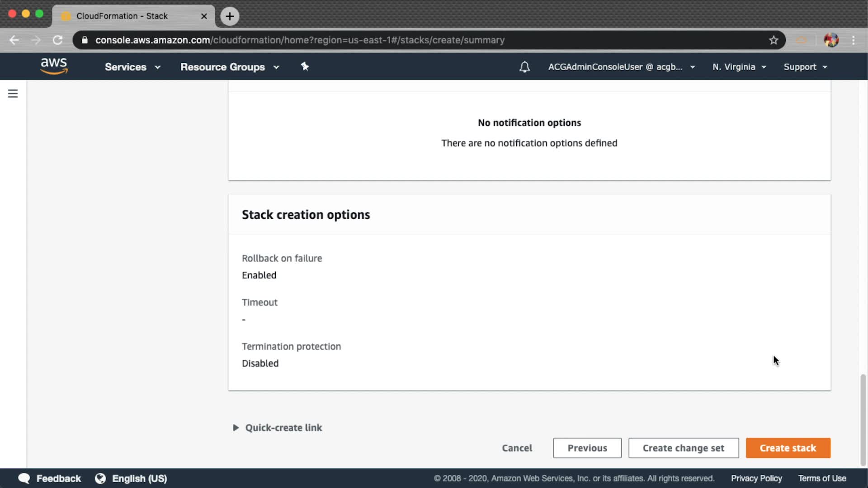
Task: Open the Chrome three-dot menu
Action: [x=854, y=40]
